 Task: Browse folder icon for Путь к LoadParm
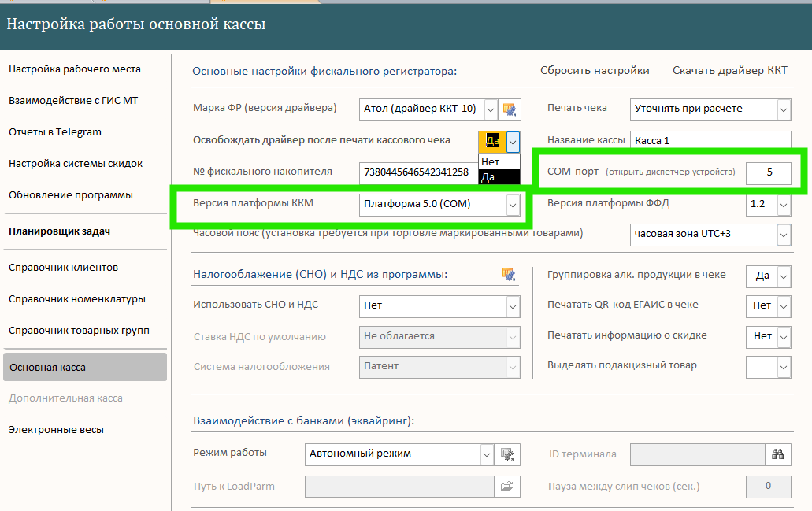[507, 487]
